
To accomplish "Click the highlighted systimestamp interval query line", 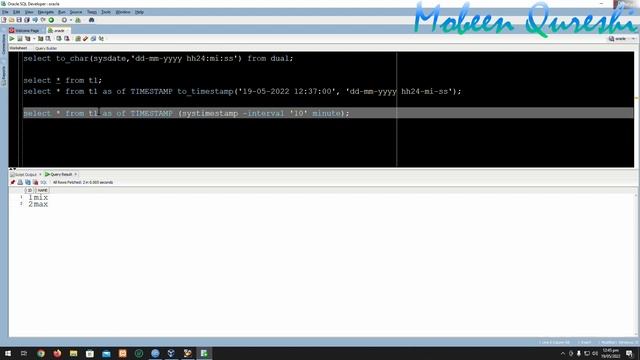I will click(186, 113).
